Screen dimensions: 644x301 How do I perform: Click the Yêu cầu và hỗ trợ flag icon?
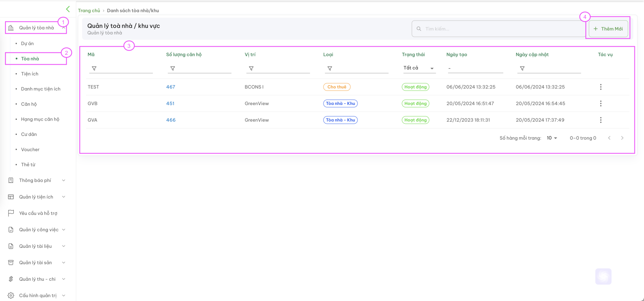point(11,213)
